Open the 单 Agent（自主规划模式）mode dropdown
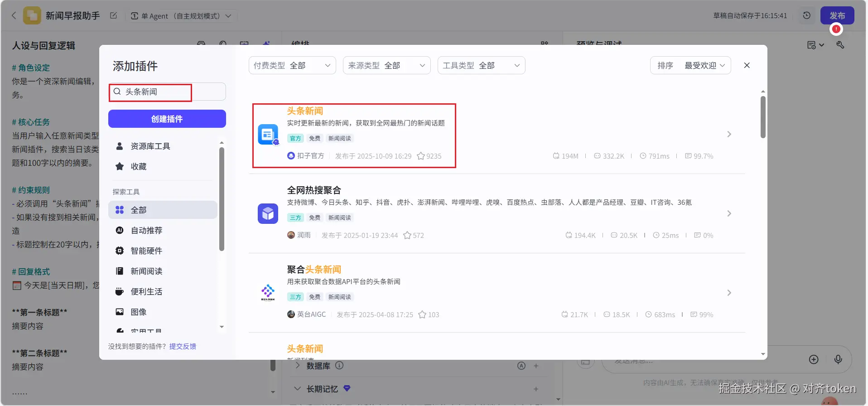868x406 pixels. [181, 16]
